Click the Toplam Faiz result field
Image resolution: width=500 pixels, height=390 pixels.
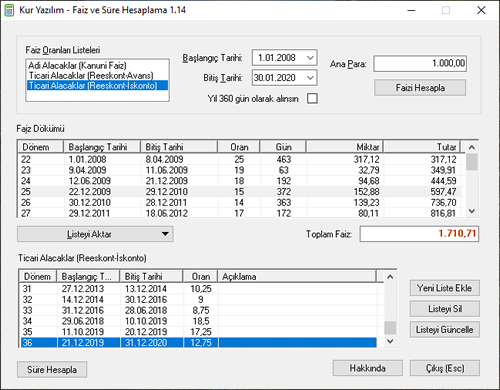click(x=419, y=234)
